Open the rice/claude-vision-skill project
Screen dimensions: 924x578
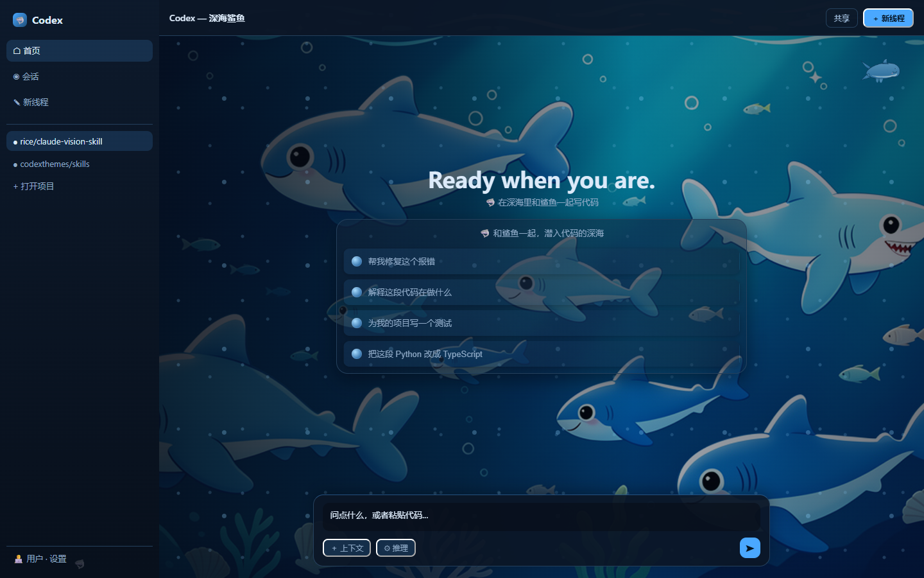[x=80, y=141]
